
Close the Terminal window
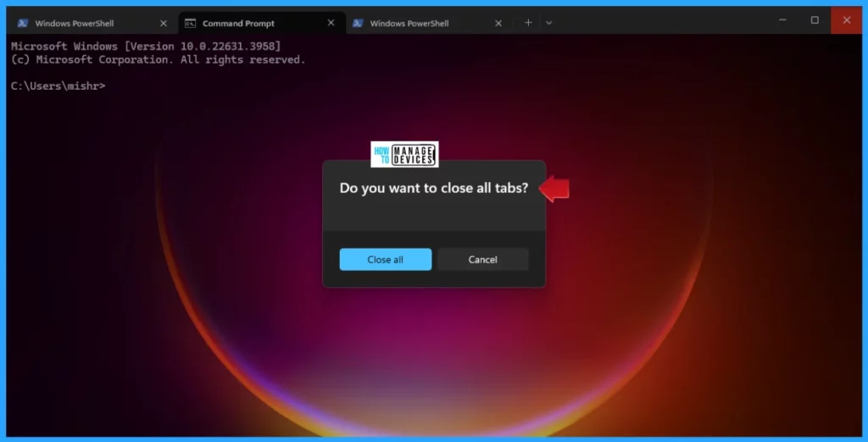pos(847,20)
